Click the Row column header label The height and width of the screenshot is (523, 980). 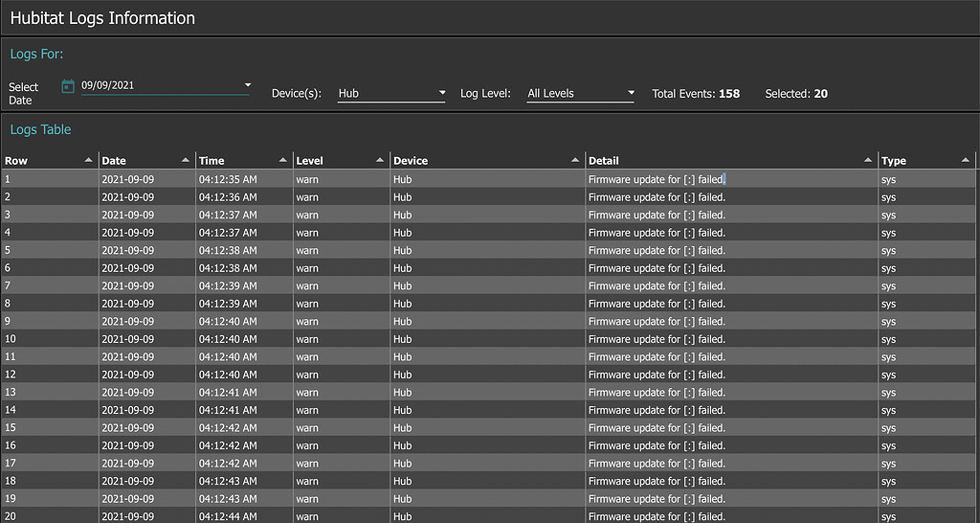click(x=16, y=161)
